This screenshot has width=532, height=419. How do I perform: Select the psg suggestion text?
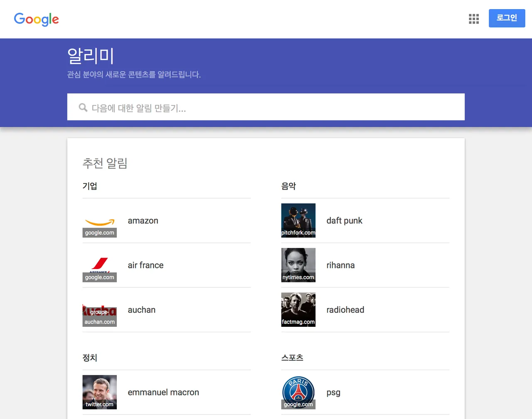[x=333, y=393]
